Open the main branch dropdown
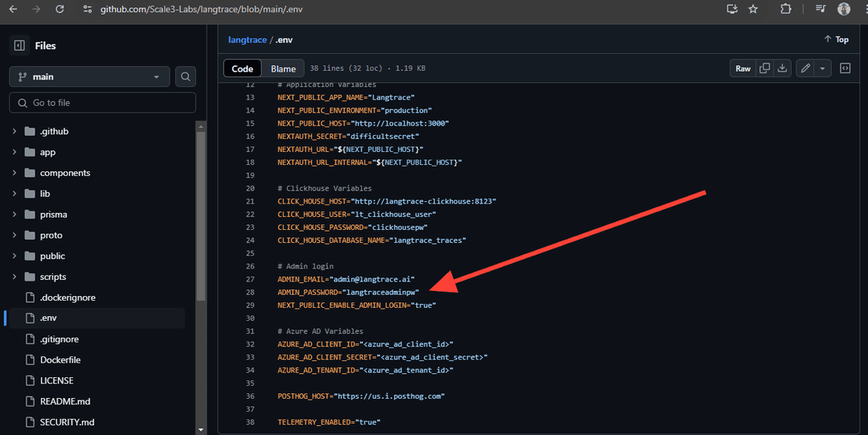The width and height of the screenshot is (868, 435). coord(89,76)
